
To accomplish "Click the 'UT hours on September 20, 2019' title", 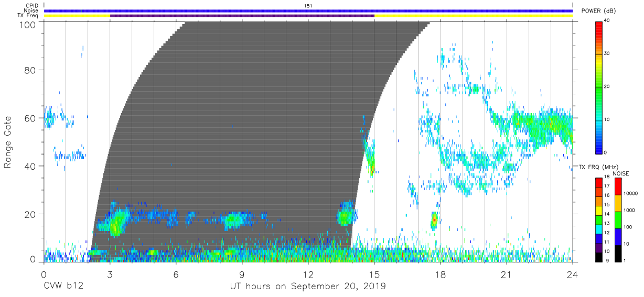I will [308, 287].
